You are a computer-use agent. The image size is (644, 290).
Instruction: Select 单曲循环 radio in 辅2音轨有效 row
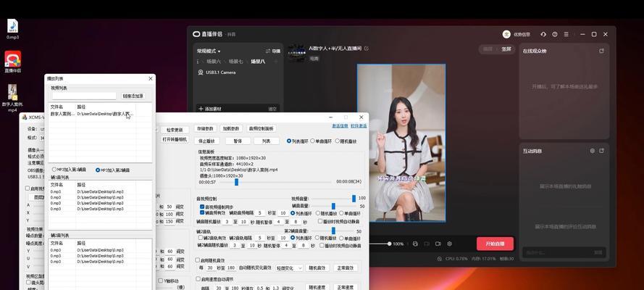342,238
